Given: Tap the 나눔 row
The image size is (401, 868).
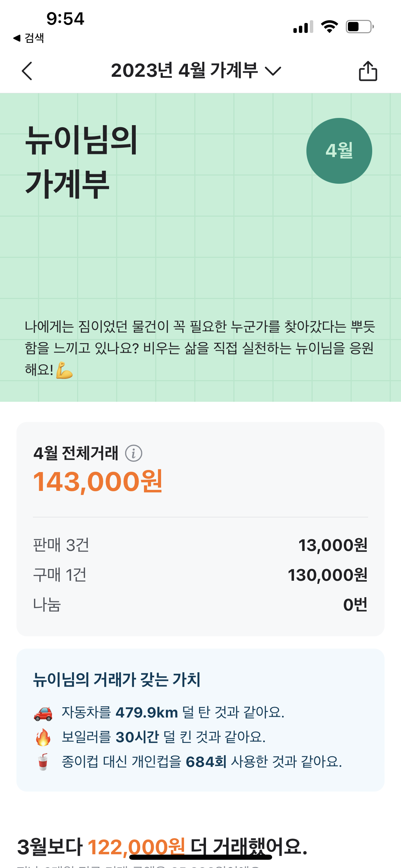Looking at the screenshot, I should (x=200, y=605).
